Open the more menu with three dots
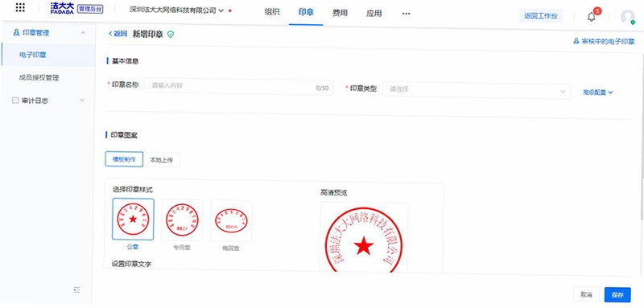Screen dimensions: 644x308 point(407,14)
